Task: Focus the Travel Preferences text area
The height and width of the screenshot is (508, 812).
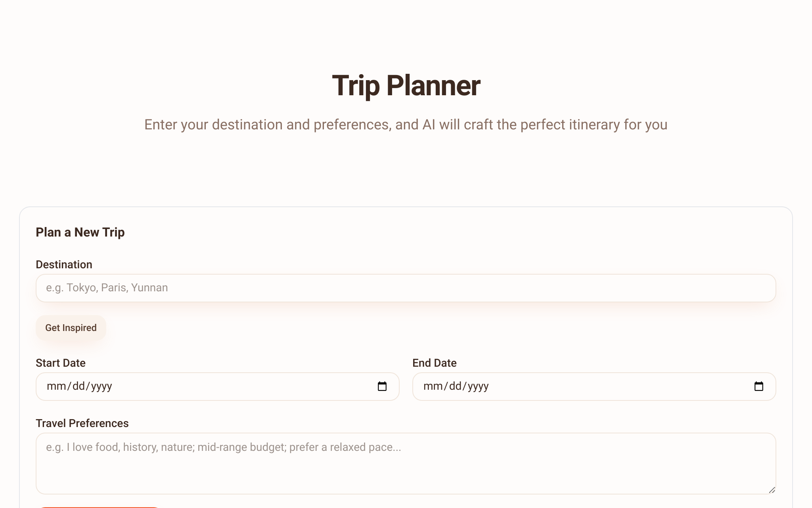Action: (x=406, y=463)
